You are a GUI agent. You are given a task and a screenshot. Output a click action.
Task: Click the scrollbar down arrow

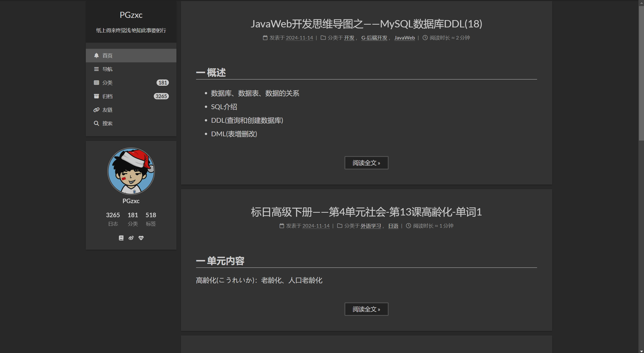coord(641,351)
